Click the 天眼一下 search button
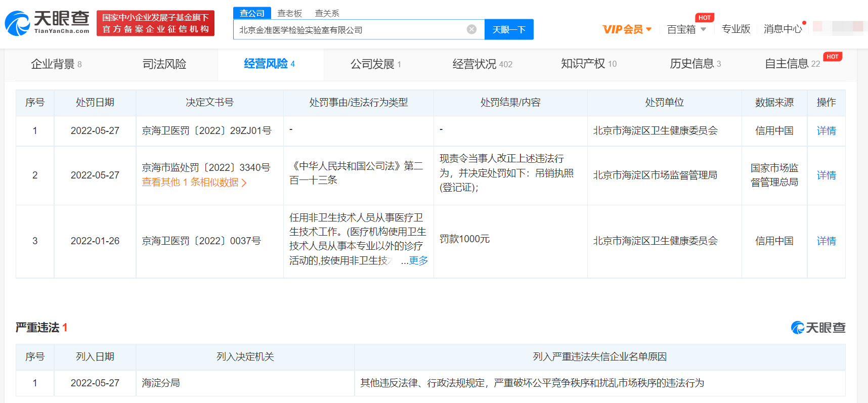The width and height of the screenshot is (868, 403). (509, 29)
